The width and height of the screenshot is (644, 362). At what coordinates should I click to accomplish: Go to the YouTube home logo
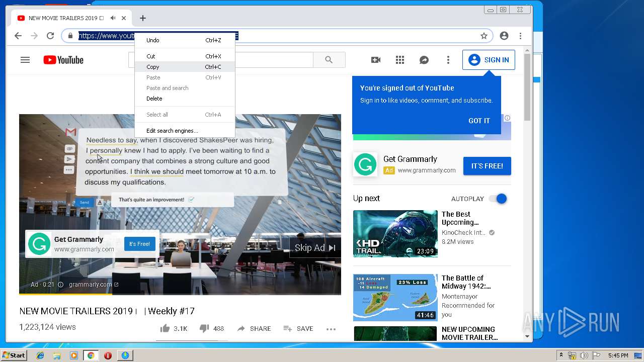click(63, 60)
